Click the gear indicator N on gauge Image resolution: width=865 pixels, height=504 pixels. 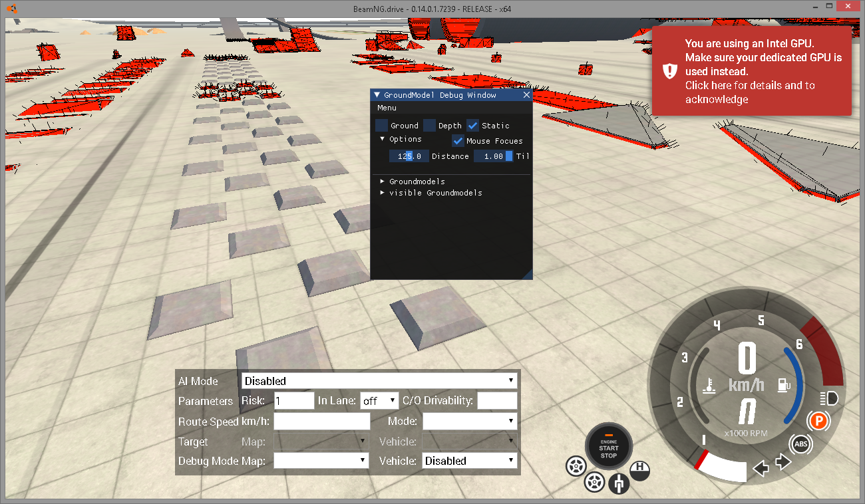coord(747,413)
